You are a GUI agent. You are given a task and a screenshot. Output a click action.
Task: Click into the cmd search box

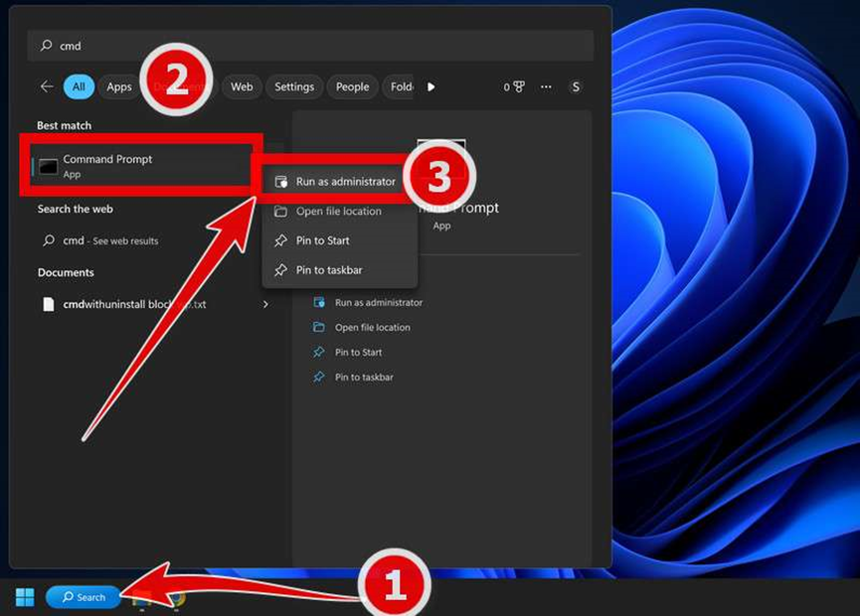310,46
